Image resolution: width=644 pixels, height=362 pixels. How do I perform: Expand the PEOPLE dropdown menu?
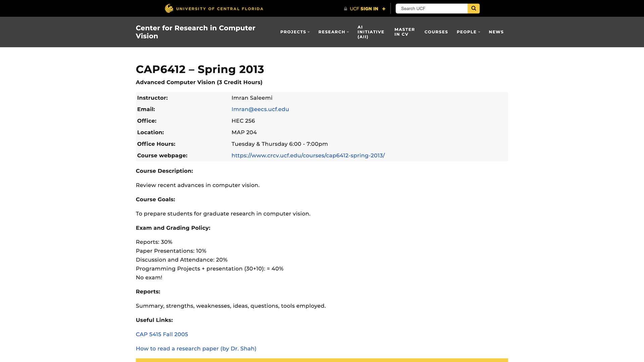(x=468, y=32)
